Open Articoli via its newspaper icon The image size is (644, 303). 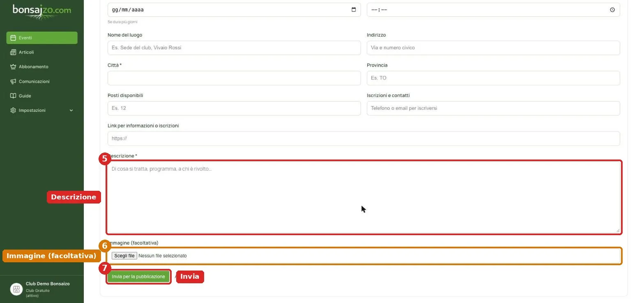click(13, 52)
